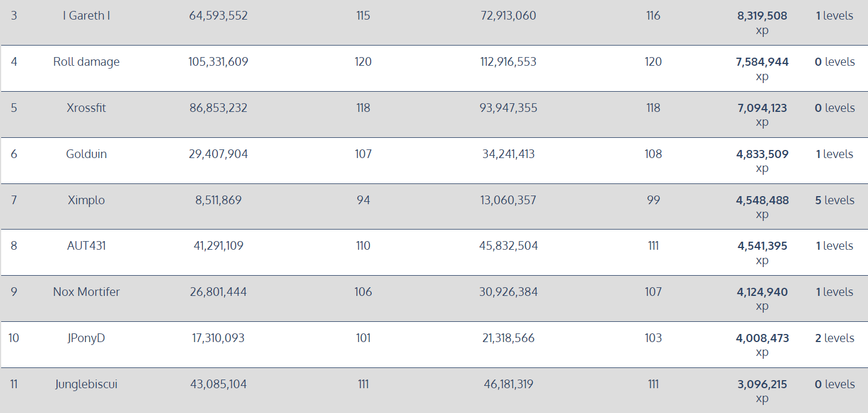868x413 pixels.
Task: Click player name I Gareth I
Action: [86, 16]
